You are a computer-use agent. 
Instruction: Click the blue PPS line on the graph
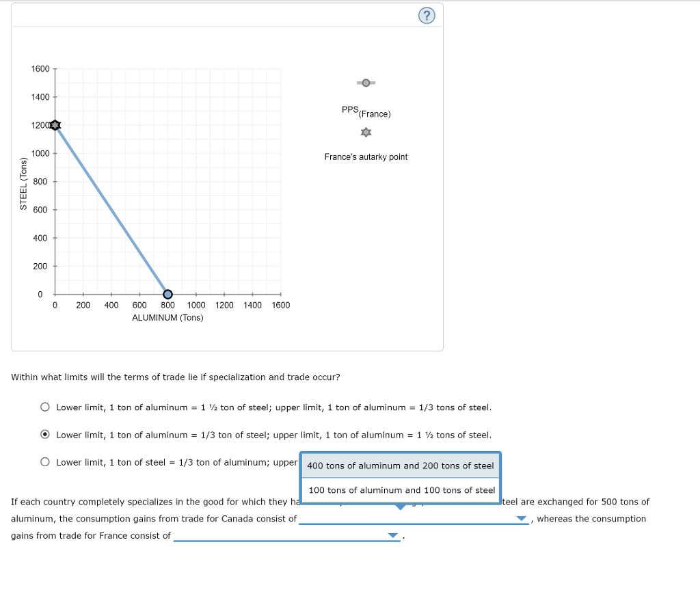click(111, 209)
